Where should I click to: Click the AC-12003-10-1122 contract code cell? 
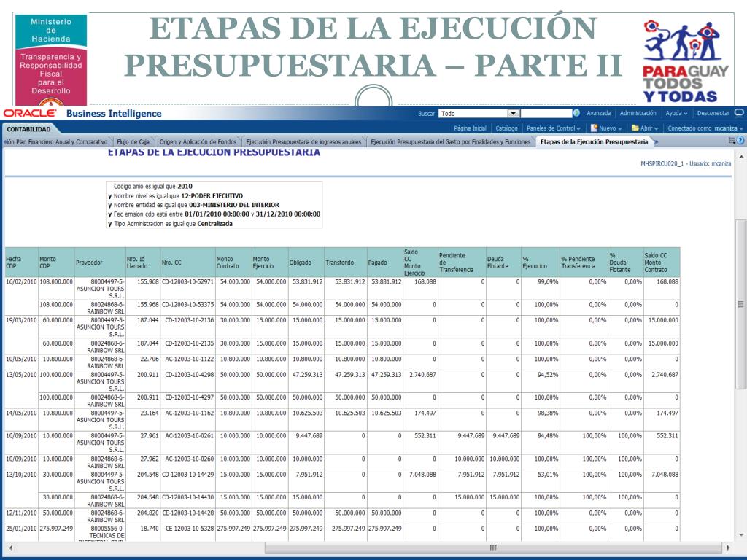click(x=189, y=359)
